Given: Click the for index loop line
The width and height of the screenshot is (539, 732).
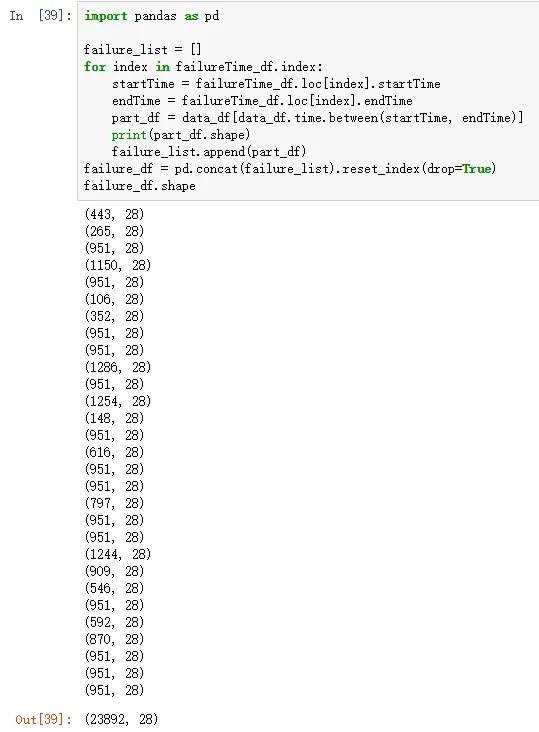Looking at the screenshot, I should click(203, 67).
